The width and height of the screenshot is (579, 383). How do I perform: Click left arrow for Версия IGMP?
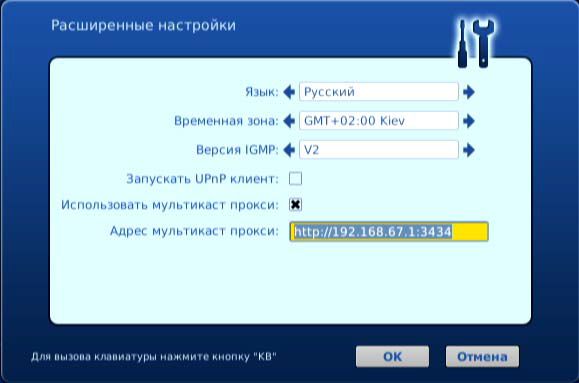(289, 150)
